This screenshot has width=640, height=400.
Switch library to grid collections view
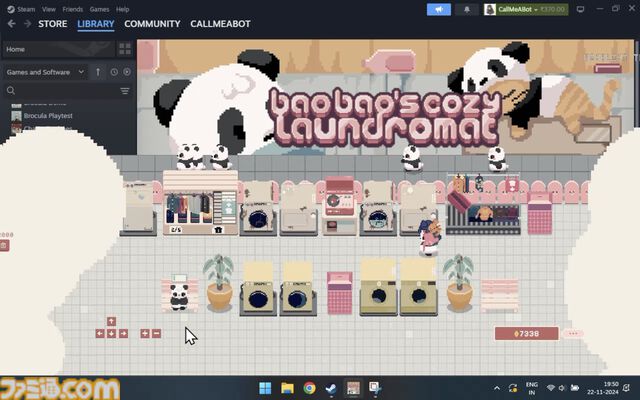point(125,48)
